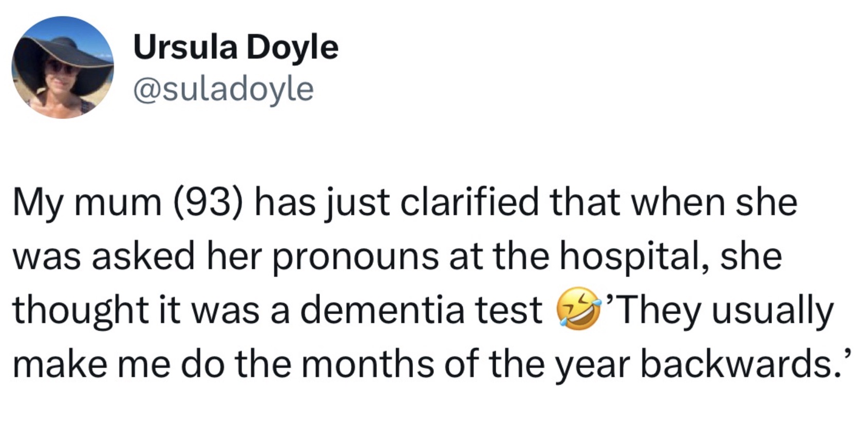The width and height of the screenshot is (868, 438).
Task: Click the word "clarified" in tweet
Action: point(469,202)
